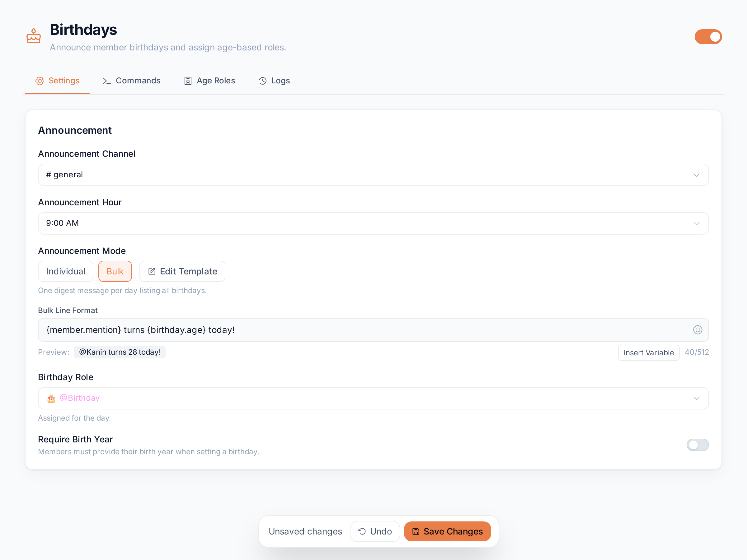Click the 'One digest message per day' description

tap(122, 291)
